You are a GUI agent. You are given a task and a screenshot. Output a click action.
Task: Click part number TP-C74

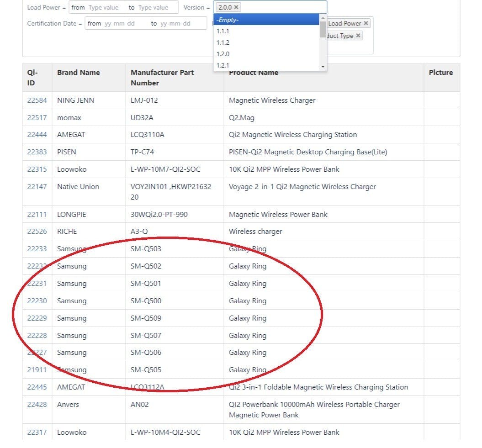click(143, 152)
